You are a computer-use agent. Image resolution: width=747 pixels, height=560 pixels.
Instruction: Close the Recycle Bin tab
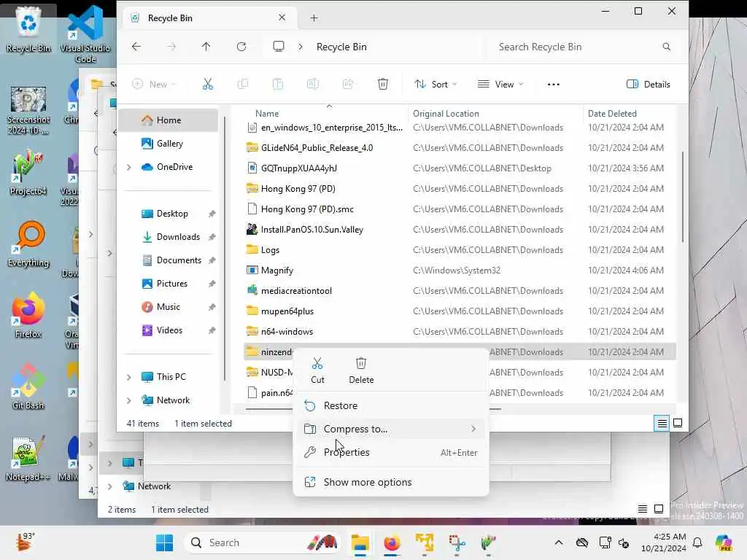click(x=282, y=17)
